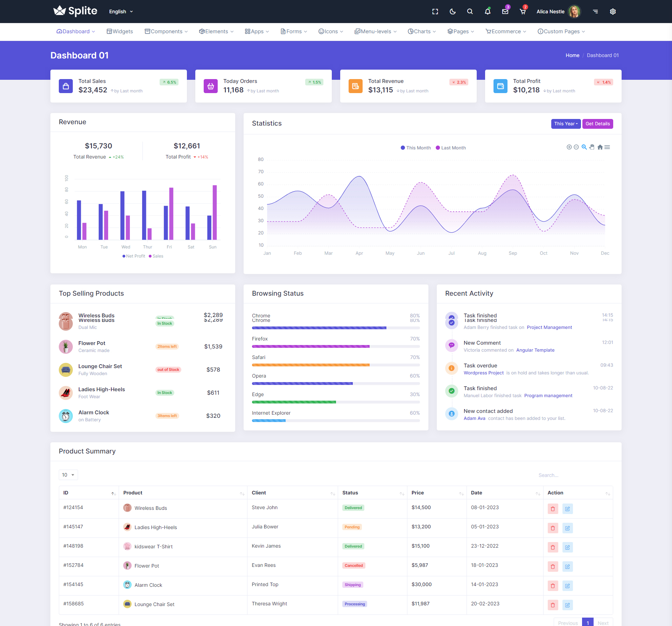Open the shopping cart icon
The height and width of the screenshot is (626, 672).
pos(523,12)
